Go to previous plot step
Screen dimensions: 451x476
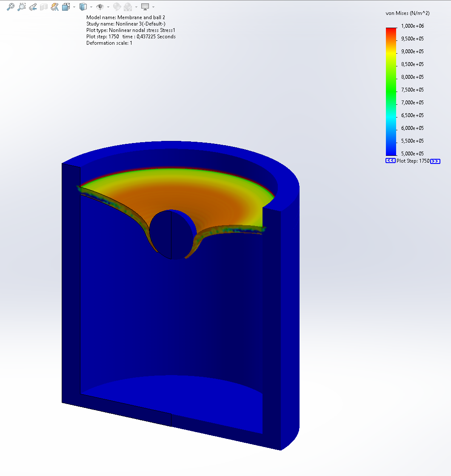tap(390, 161)
